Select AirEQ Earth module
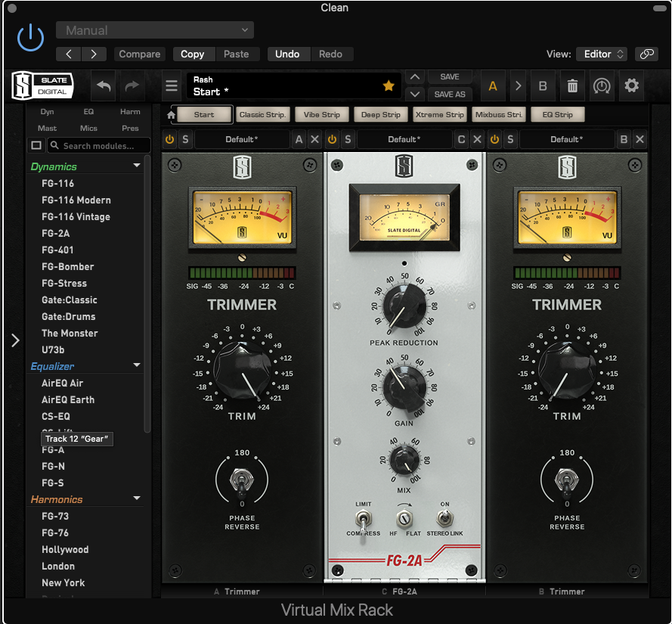 (68, 399)
